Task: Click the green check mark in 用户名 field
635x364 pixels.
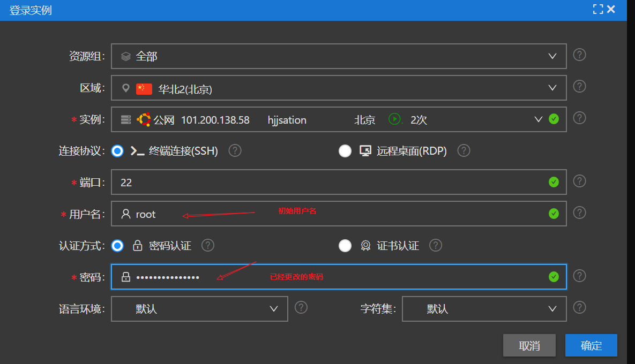Action: pos(554,214)
